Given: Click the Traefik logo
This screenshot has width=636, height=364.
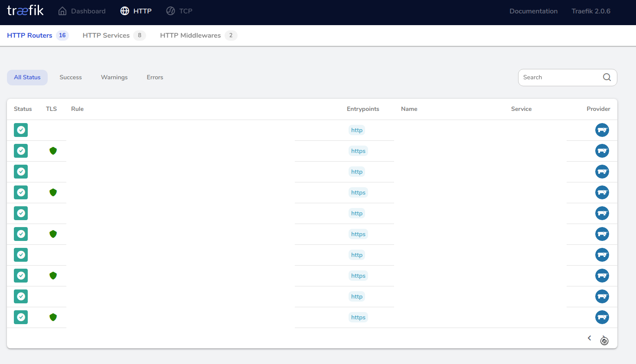Looking at the screenshot, I should (x=25, y=10).
